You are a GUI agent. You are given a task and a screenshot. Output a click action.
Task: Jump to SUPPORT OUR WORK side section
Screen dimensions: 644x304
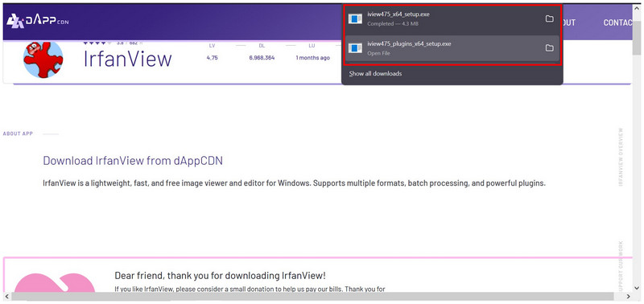click(x=621, y=266)
